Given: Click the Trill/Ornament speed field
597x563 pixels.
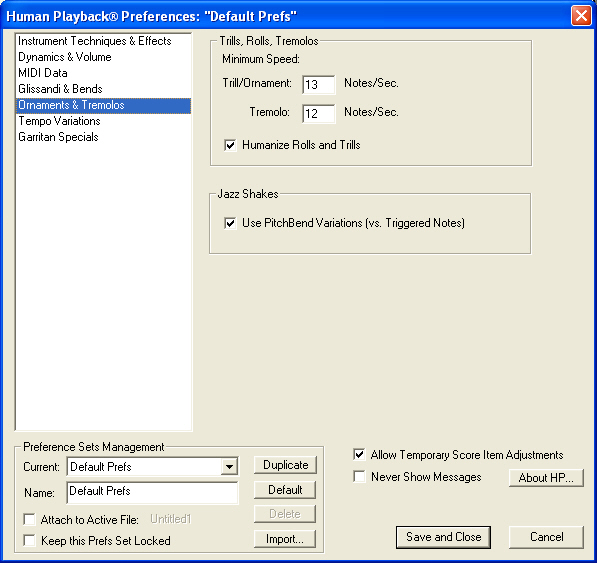Looking at the screenshot, I should tap(319, 85).
